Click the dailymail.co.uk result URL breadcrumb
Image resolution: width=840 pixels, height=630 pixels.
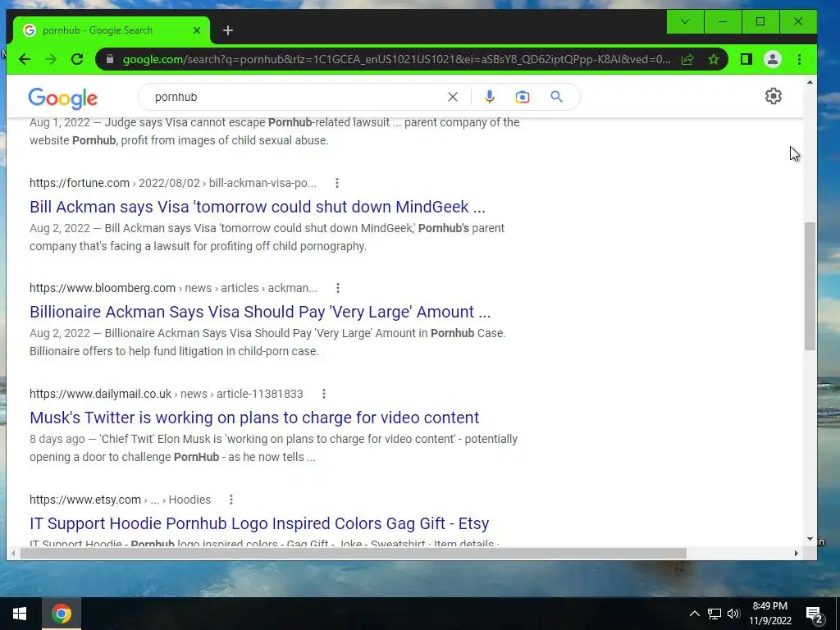(x=166, y=394)
